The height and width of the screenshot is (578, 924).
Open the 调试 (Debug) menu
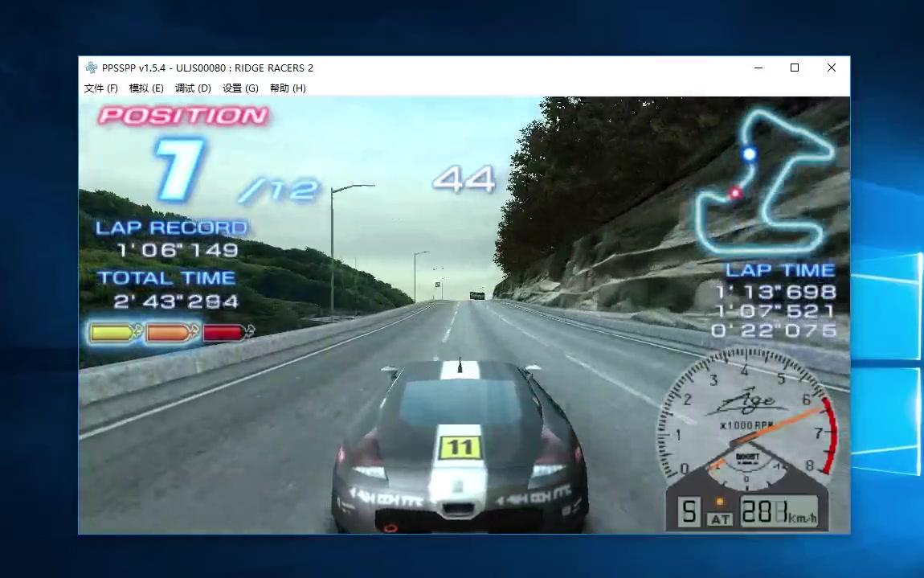tap(193, 88)
